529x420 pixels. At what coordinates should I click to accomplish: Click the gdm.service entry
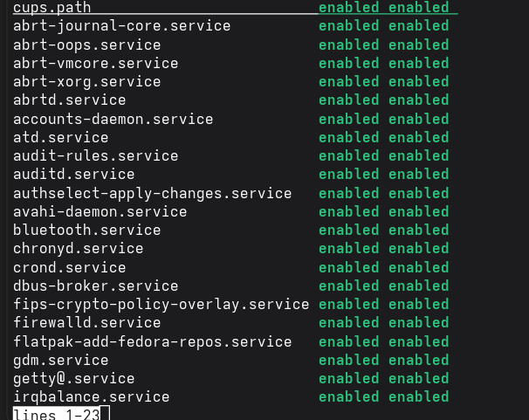(x=60, y=360)
